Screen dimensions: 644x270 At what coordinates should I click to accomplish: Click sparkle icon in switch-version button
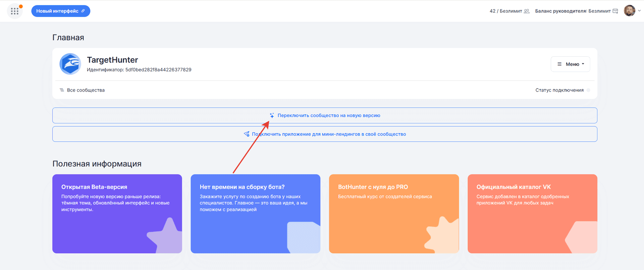(272, 115)
